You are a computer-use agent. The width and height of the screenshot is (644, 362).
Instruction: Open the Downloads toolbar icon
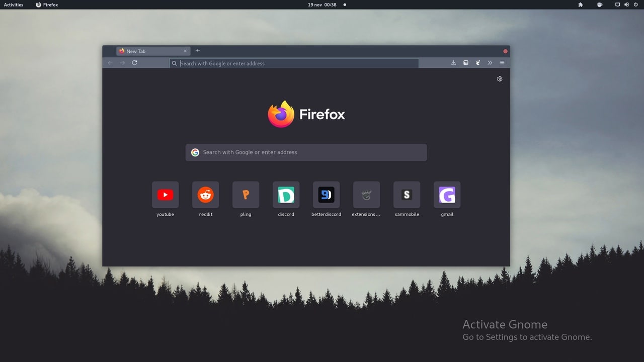453,63
